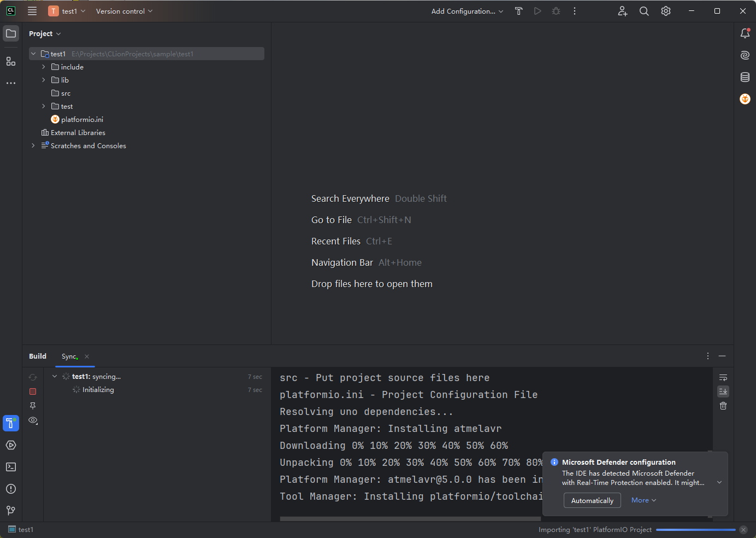Image resolution: width=756 pixels, height=538 pixels.
Task: Open the Problems tool window icon
Action: point(11,489)
